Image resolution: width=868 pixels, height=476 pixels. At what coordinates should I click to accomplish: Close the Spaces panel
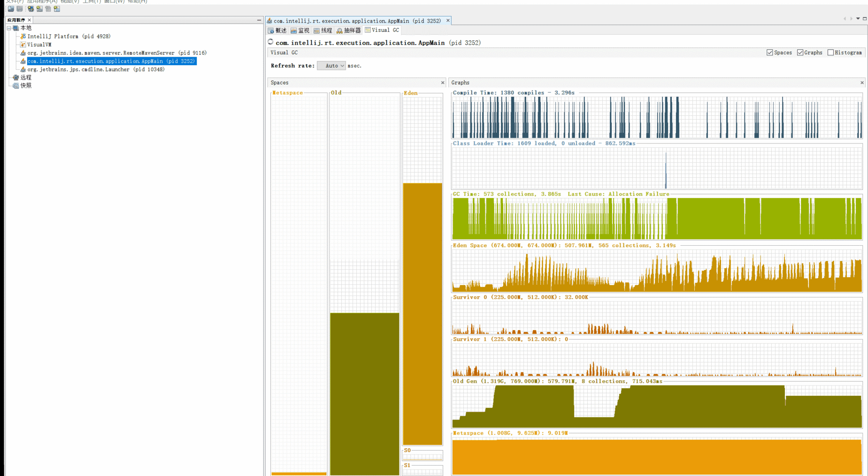[443, 83]
